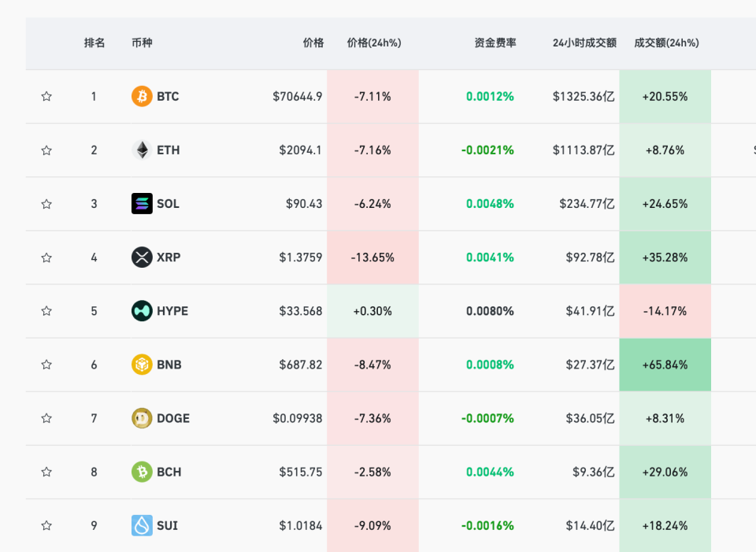Click the SUI coin icon
The image size is (756, 552).
pos(142,525)
